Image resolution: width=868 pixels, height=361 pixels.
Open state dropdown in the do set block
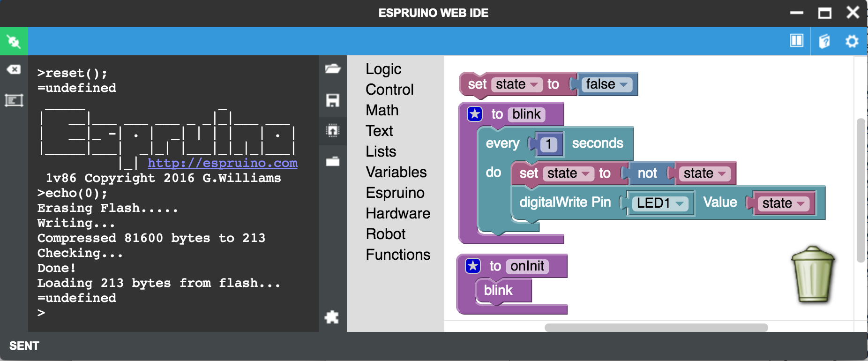(x=568, y=173)
